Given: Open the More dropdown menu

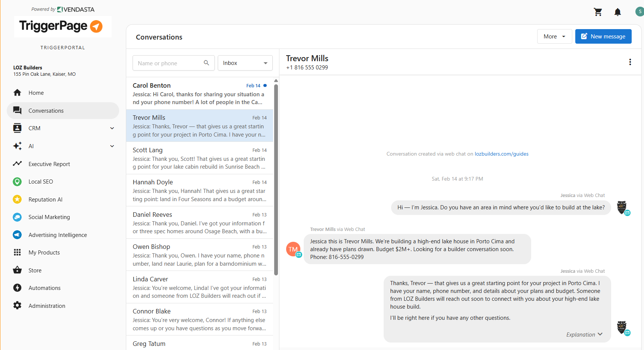Looking at the screenshot, I should [x=554, y=37].
